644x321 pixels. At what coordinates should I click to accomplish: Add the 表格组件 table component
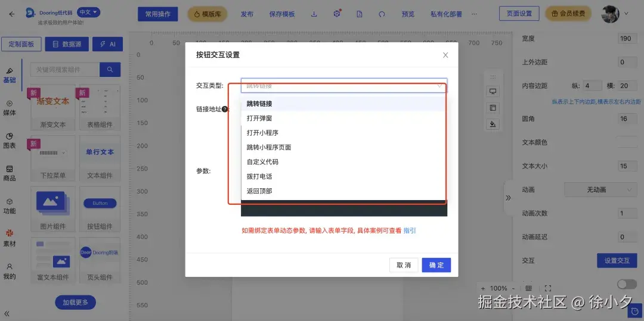pos(100,107)
